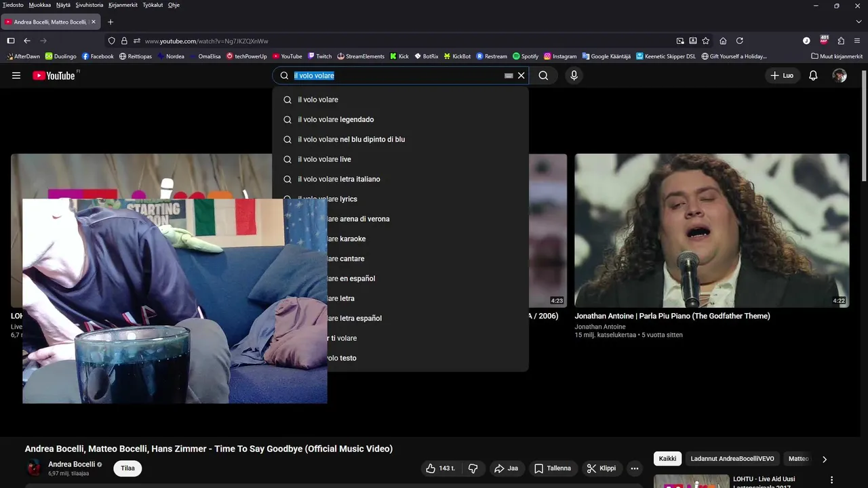
Task: Reload the page
Action: (740, 41)
